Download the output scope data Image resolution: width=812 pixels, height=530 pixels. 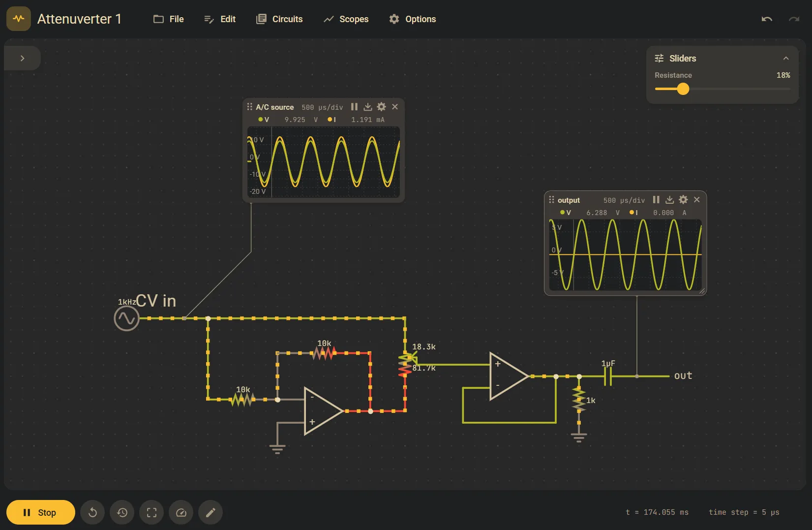click(669, 200)
